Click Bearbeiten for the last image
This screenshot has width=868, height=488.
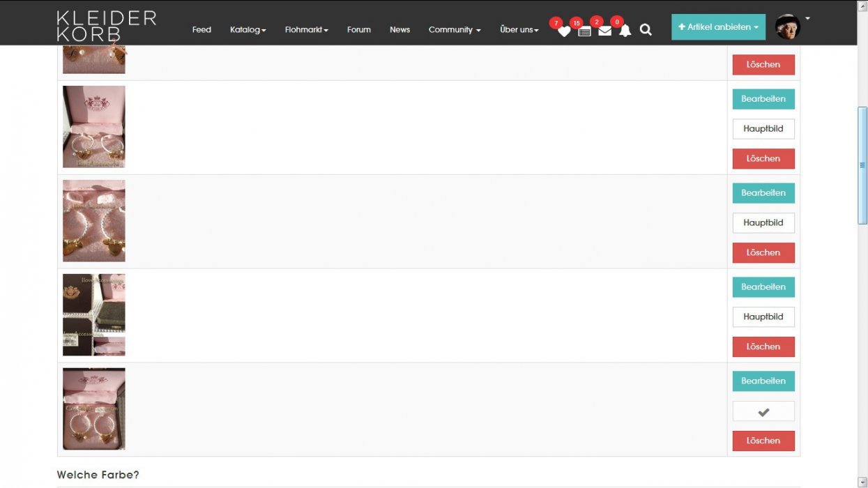[763, 381]
